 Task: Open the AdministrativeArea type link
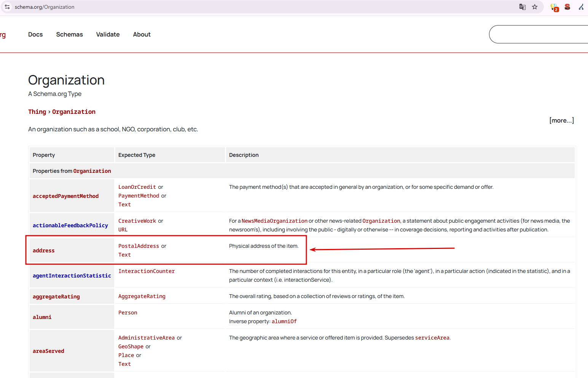tap(147, 338)
